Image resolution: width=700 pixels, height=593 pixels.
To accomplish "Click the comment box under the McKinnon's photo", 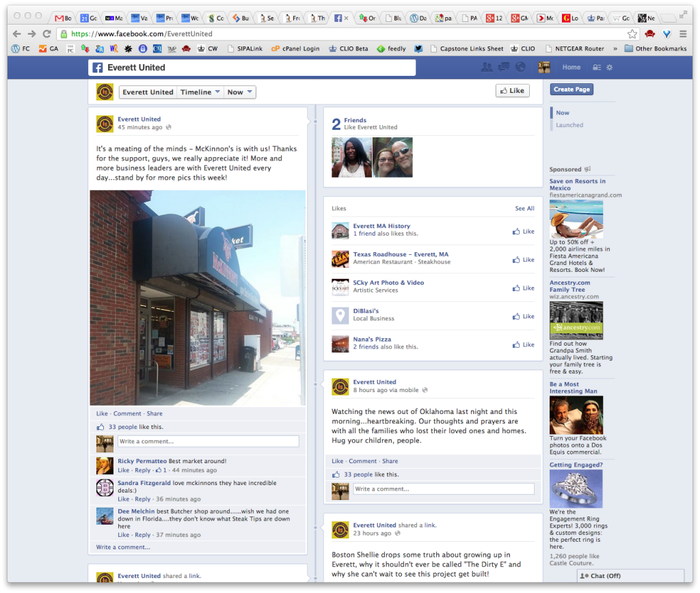I will pyautogui.click(x=208, y=441).
